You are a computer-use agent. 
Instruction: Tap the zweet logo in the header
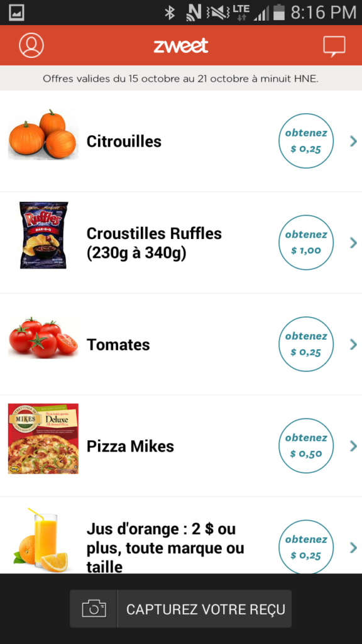coord(181,45)
